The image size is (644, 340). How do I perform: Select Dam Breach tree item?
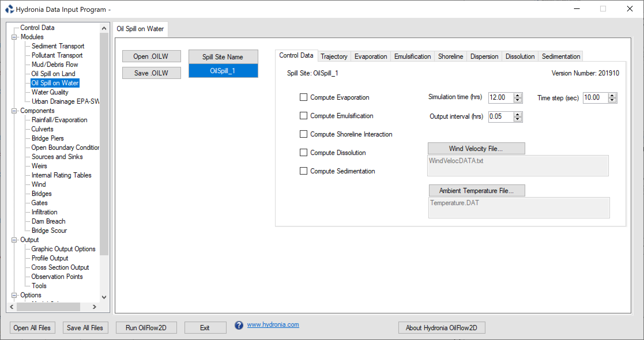pos(48,221)
